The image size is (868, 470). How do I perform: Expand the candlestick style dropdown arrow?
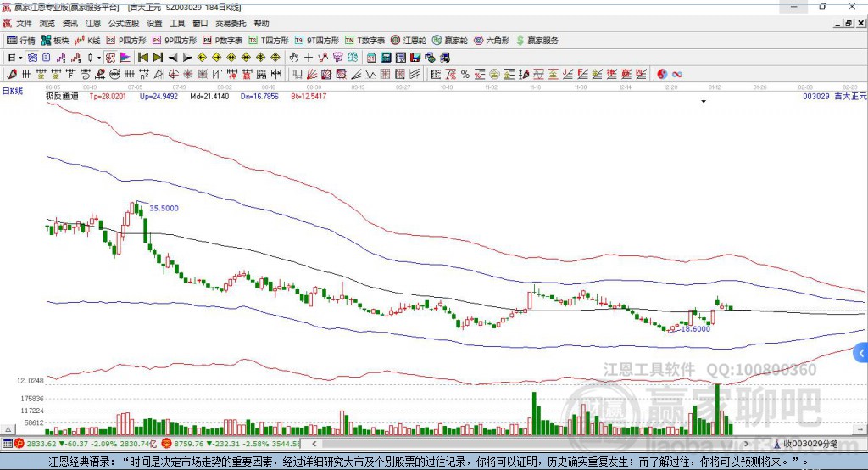tap(99, 58)
